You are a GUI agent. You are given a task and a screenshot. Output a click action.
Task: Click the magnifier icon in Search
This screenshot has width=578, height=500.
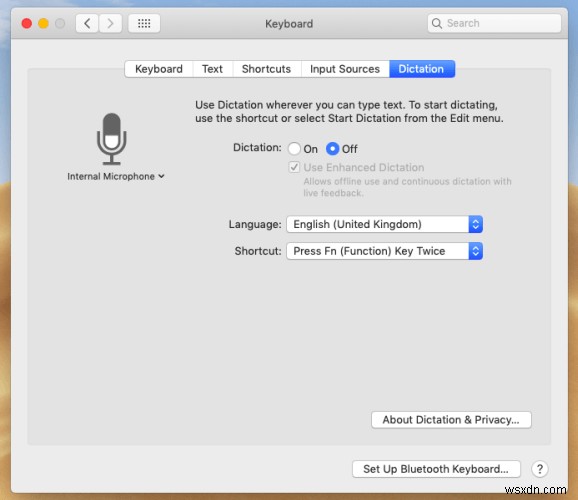(437, 23)
